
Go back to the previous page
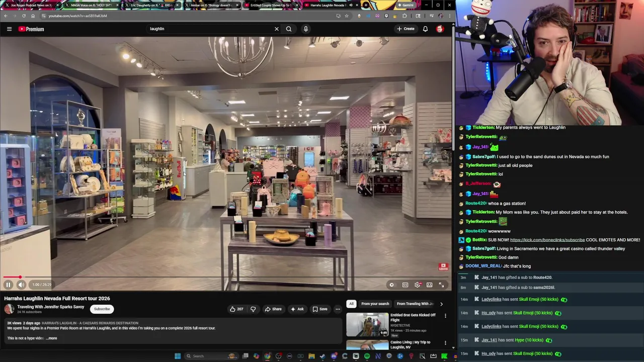point(6,16)
